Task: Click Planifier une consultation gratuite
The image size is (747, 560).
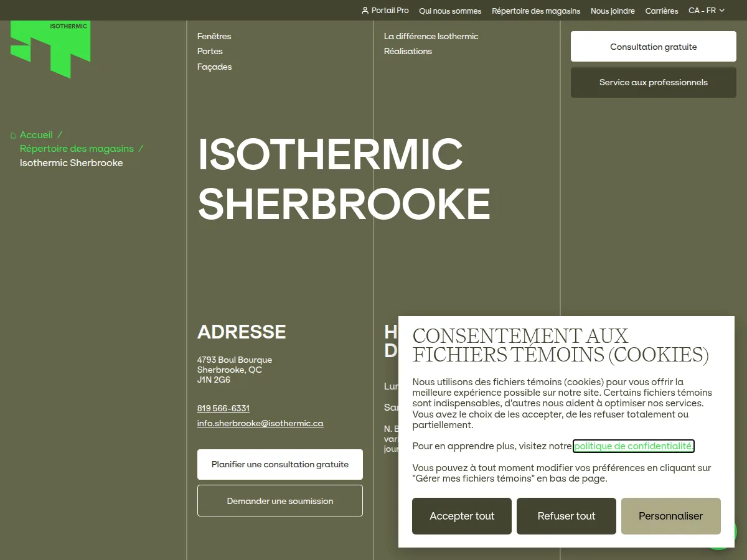Action: point(280,464)
